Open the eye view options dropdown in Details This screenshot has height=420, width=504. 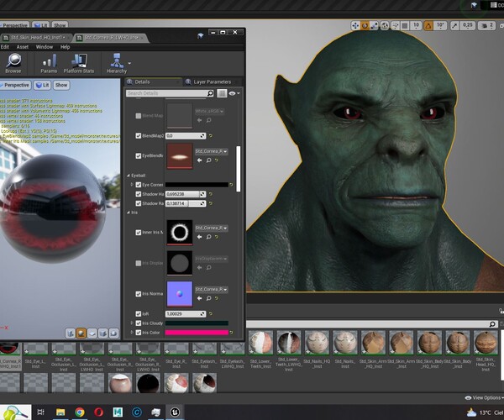pyautogui.click(x=234, y=93)
